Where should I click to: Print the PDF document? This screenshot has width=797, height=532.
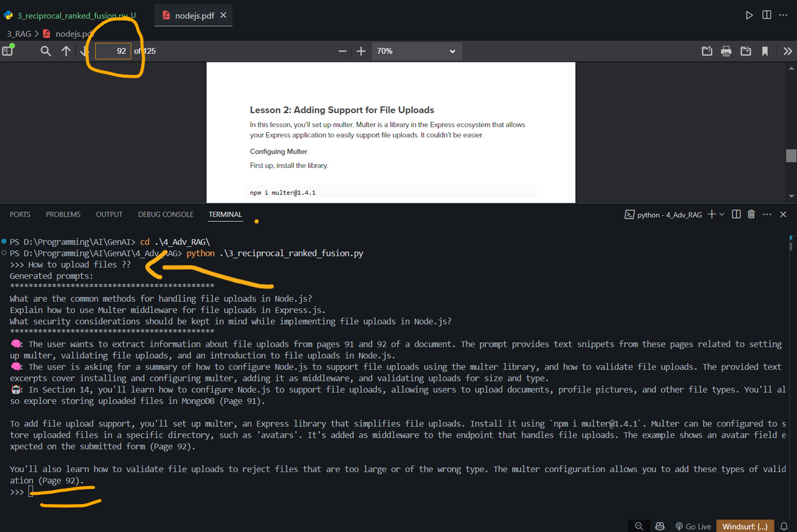726,51
